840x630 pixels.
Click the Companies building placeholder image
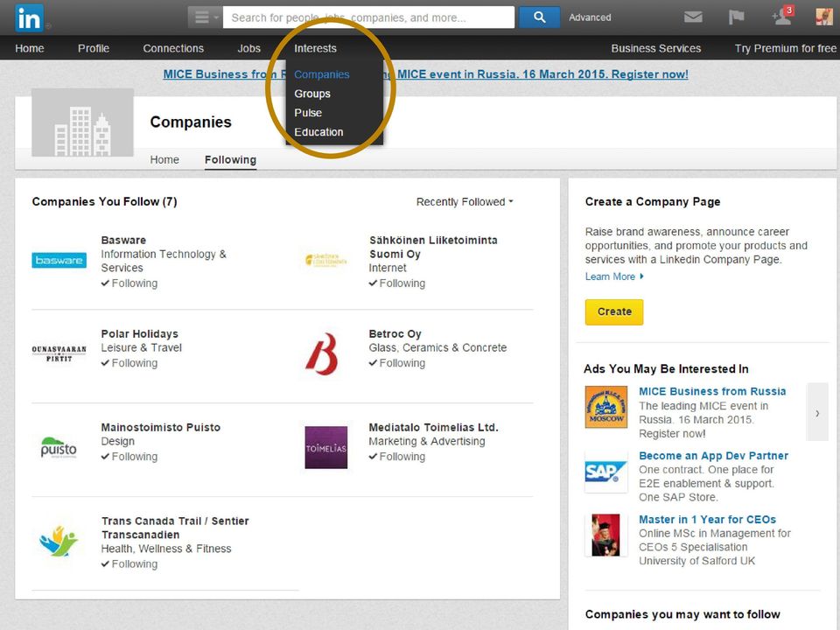point(82,122)
